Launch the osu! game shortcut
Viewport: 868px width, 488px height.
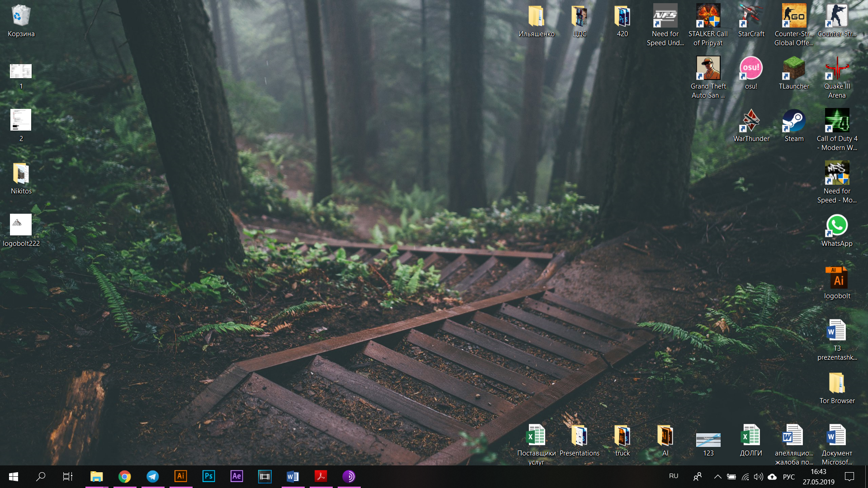point(751,74)
